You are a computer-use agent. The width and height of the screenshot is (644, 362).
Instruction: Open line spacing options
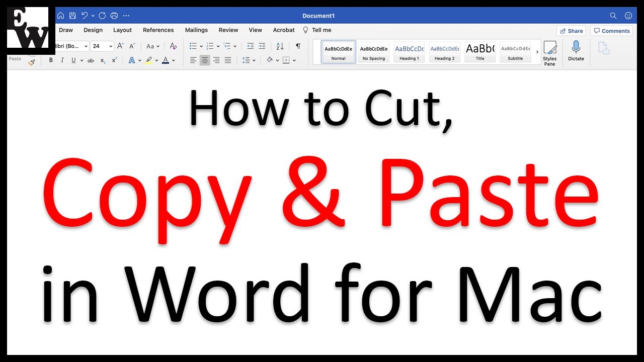[x=249, y=60]
